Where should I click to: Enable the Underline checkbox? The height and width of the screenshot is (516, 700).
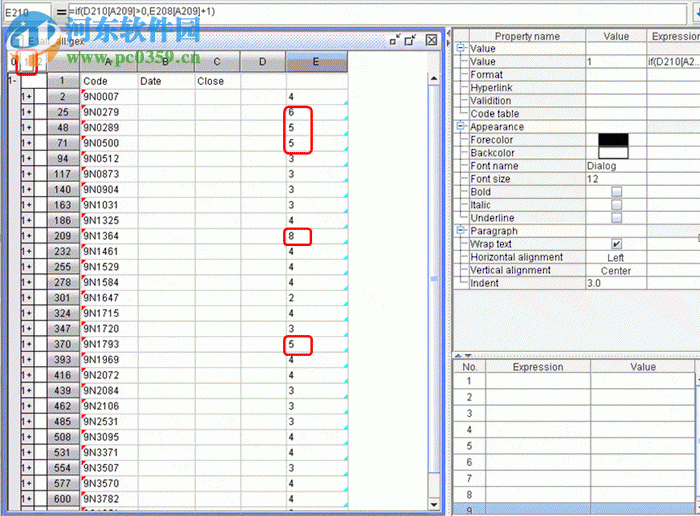pyautogui.click(x=617, y=218)
